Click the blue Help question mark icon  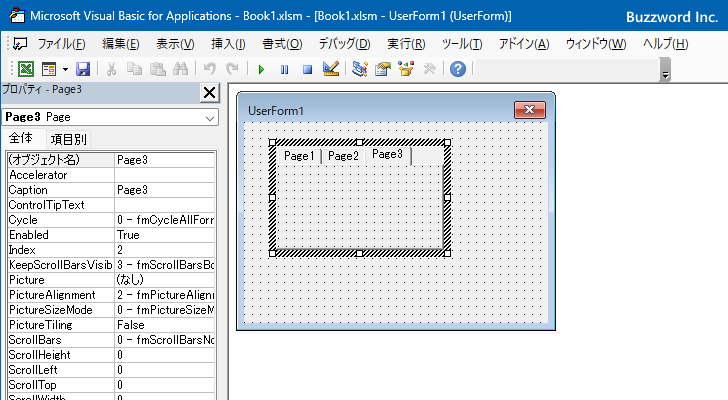pyautogui.click(x=458, y=69)
